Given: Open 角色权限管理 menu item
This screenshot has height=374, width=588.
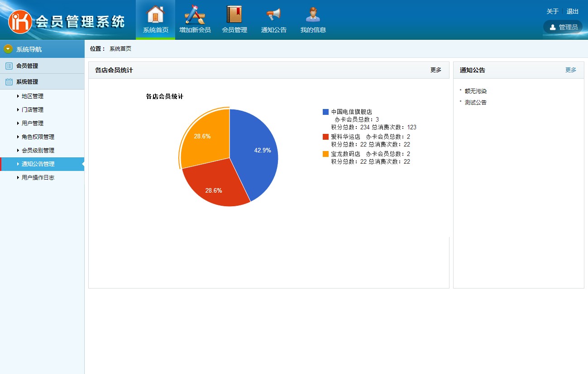Looking at the screenshot, I should [x=38, y=137].
